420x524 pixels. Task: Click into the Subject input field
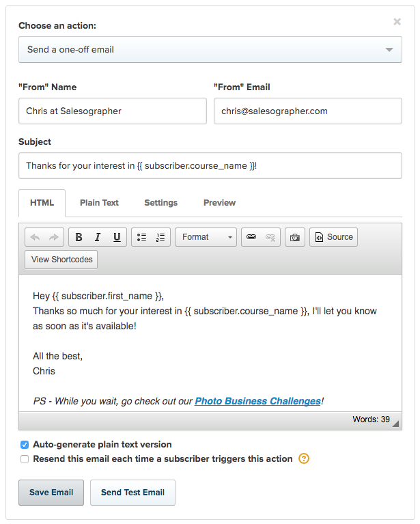pyautogui.click(x=210, y=165)
